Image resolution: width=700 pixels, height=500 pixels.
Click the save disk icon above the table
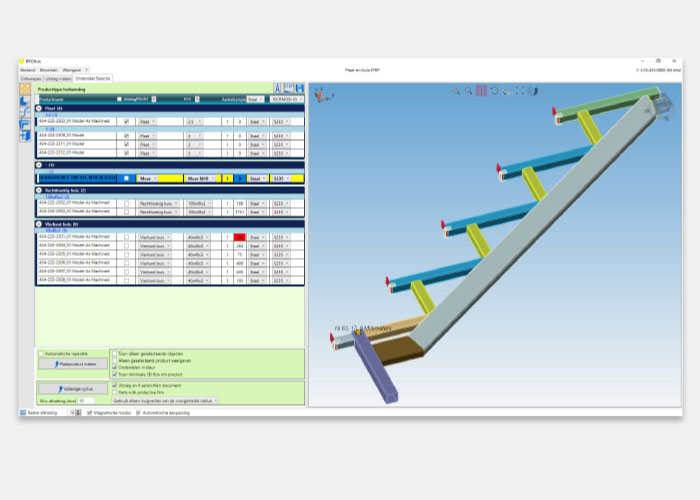click(298, 88)
